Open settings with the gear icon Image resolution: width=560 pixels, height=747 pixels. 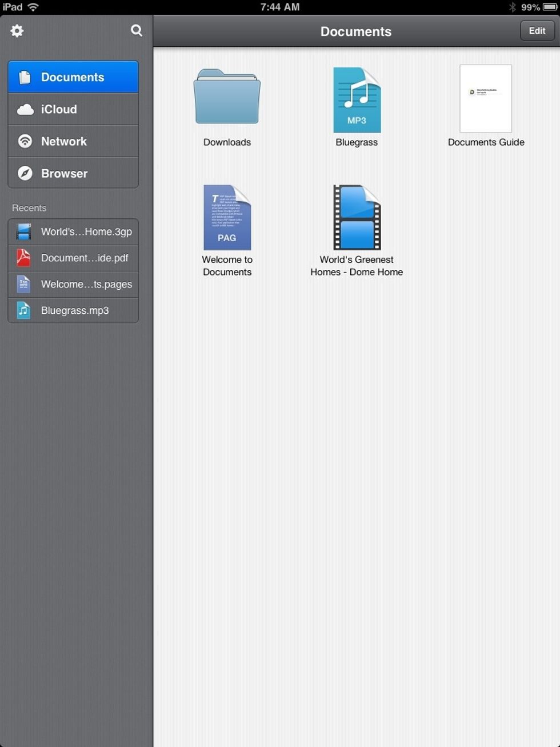pyautogui.click(x=17, y=31)
